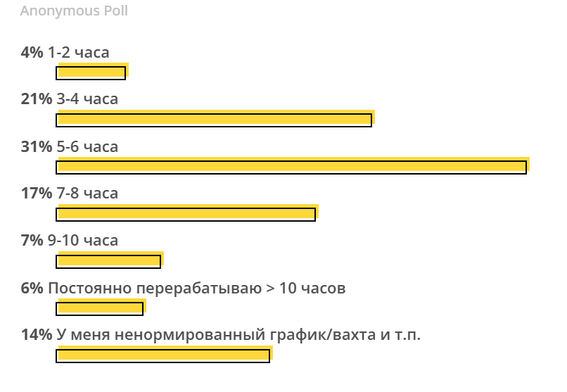Viewport: 567px width, 392px height.
Task: Select the 1-2 часа poll option
Action: 78,52
